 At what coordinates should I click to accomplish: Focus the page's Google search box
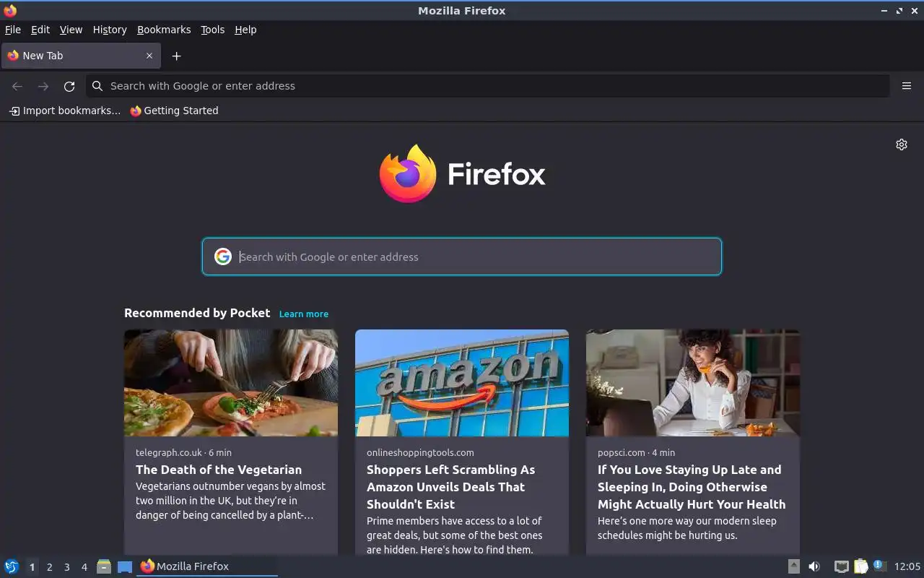(462, 256)
